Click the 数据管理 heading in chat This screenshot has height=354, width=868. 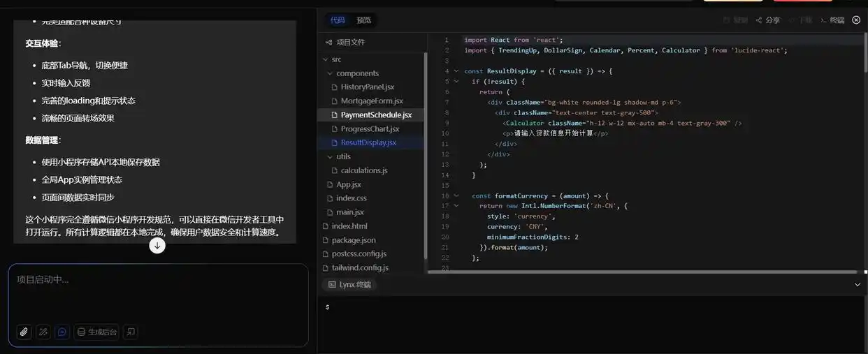[43, 140]
